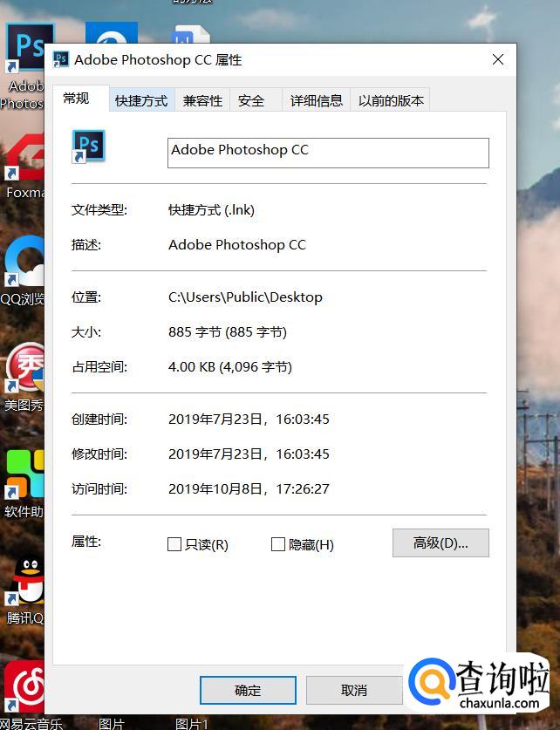Open the 软件助手 colorful desktop icon

[x=24, y=474]
